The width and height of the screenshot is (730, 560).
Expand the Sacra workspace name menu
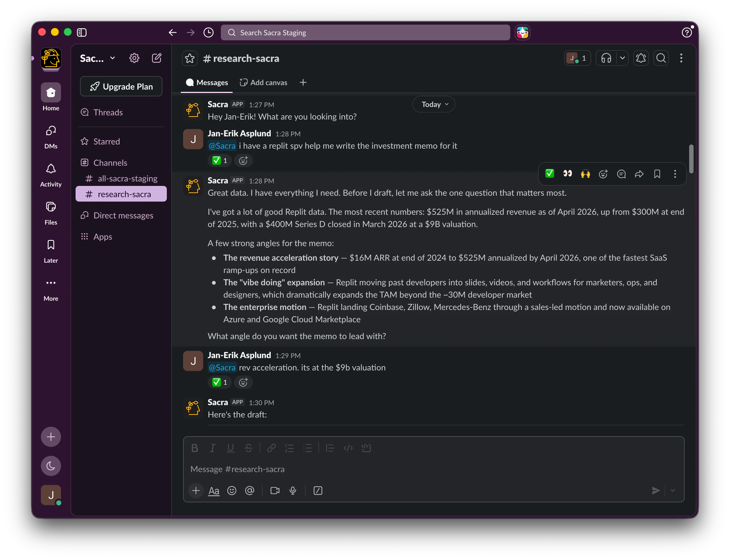click(97, 58)
